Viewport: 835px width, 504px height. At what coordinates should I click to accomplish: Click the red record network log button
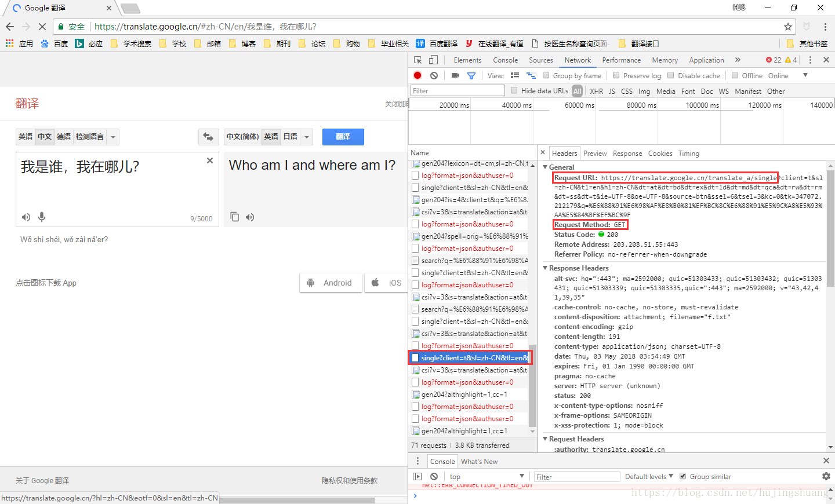[x=418, y=75]
